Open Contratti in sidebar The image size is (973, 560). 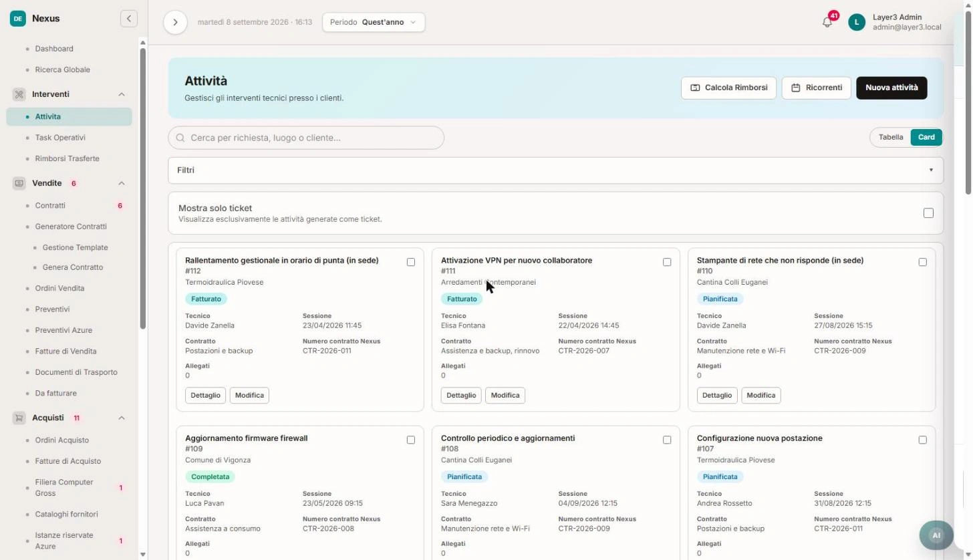(x=50, y=206)
